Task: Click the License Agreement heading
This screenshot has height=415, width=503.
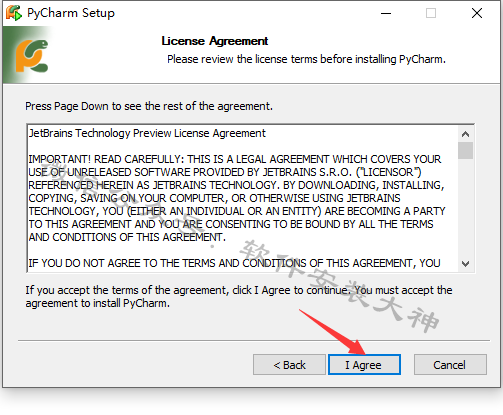Action: [215, 41]
